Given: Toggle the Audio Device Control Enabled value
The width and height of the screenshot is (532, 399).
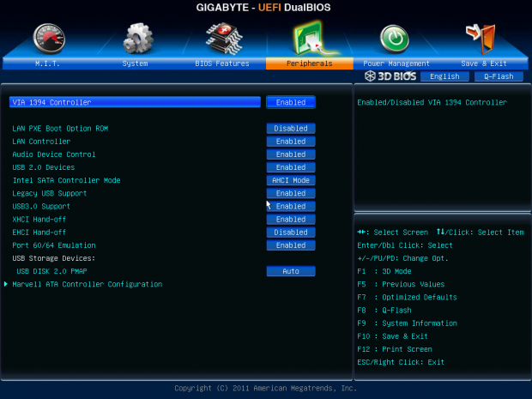Looking at the screenshot, I should [291, 154].
